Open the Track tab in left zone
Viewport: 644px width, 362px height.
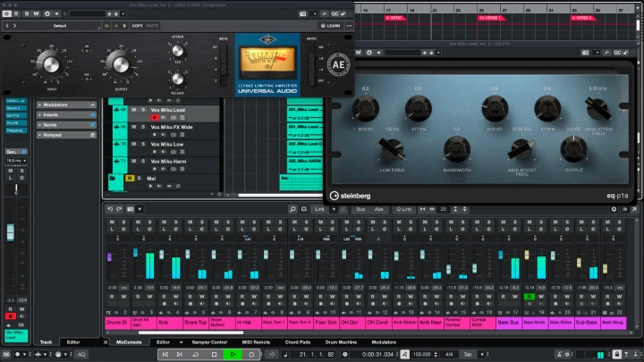click(46, 341)
